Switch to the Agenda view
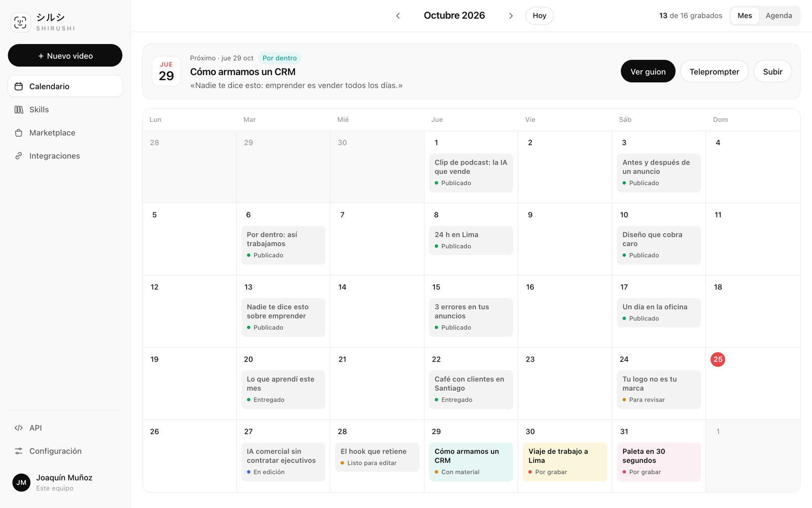812x508 pixels. pyautogui.click(x=779, y=16)
